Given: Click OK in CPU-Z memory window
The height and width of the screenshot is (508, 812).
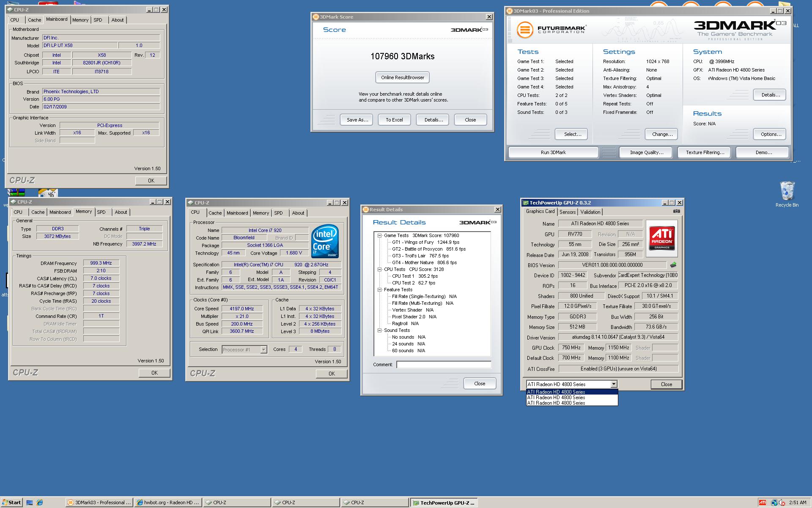Looking at the screenshot, I should point(154,373).
